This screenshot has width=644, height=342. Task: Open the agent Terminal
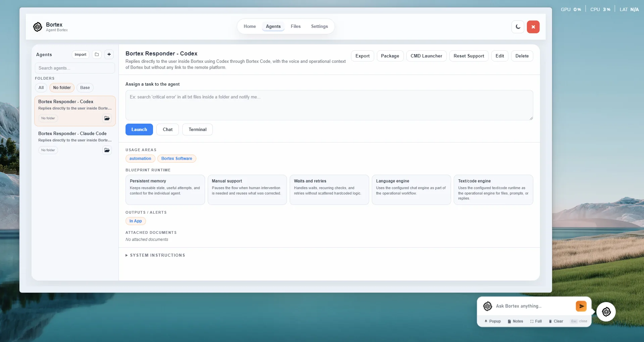197,130
